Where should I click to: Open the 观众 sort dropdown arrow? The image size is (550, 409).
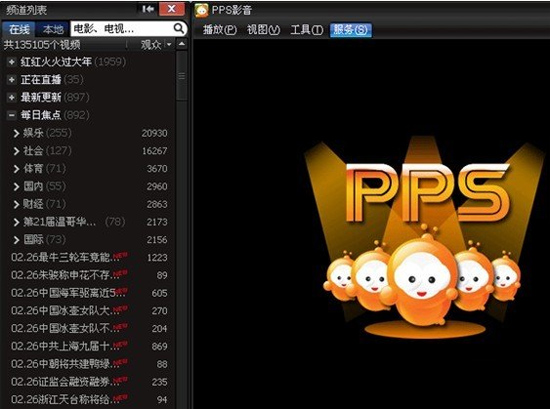169,45
